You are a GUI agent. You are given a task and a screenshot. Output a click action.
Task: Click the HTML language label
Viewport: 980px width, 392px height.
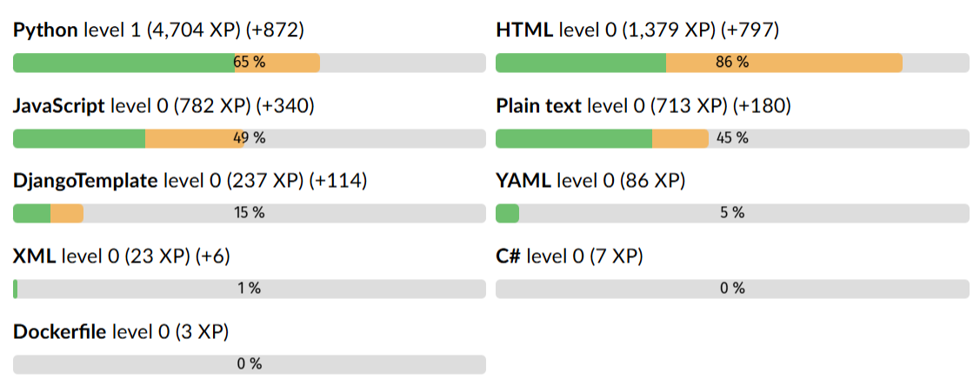coord(524,30)
